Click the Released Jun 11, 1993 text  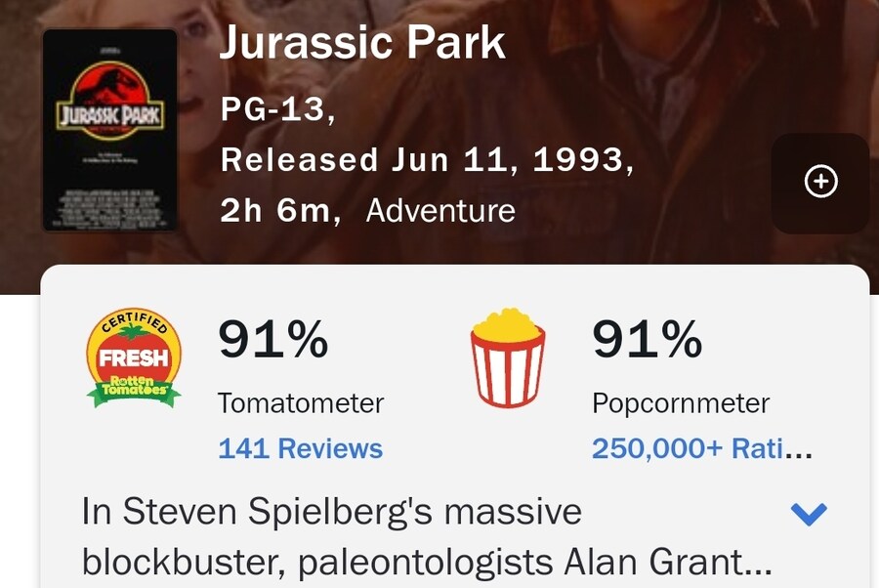tap(427, 160)
